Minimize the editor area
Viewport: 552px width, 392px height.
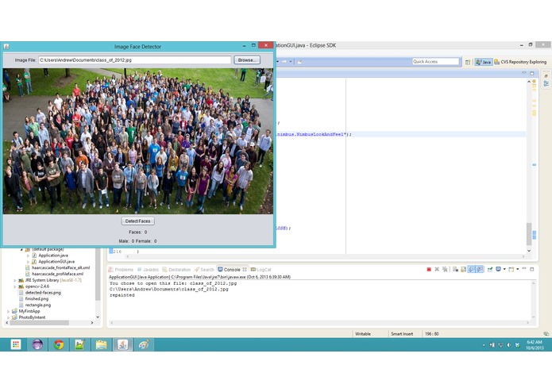pyautogui.click(x=524, y=73)
